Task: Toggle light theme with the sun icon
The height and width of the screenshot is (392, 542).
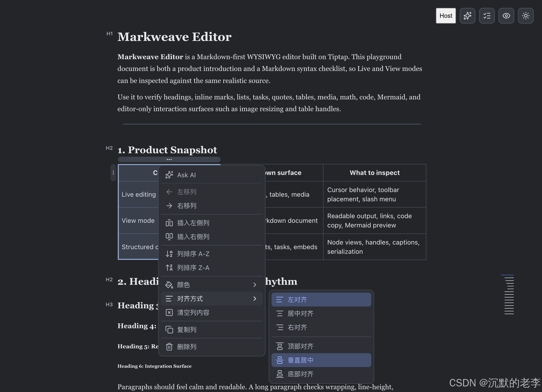Action: coord(526,16)
